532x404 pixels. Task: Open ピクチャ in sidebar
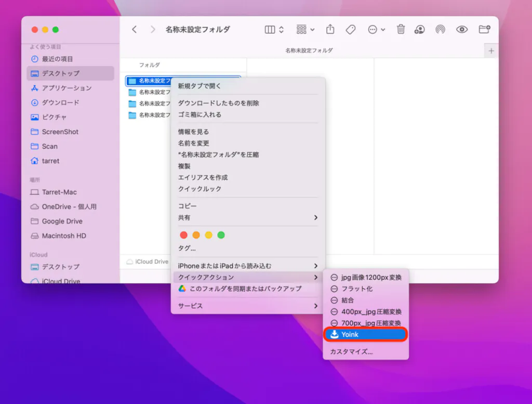pos(70,117)
